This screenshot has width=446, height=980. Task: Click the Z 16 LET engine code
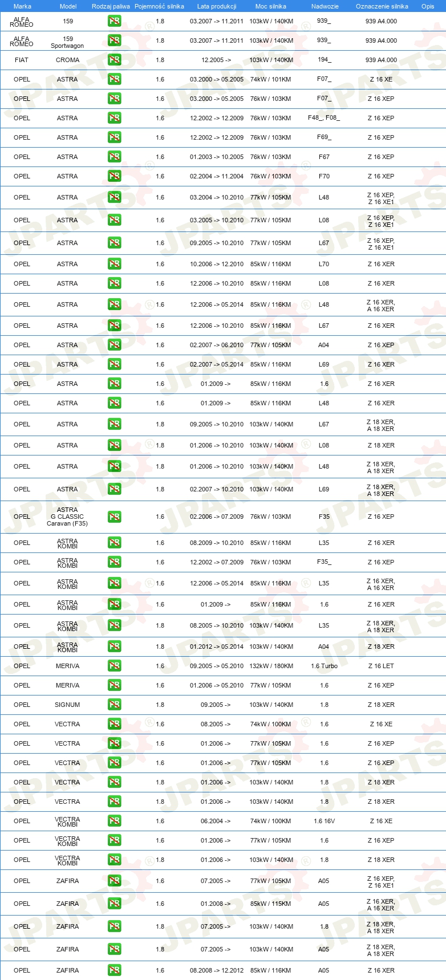pyautogui.click(x=381, y=666)
